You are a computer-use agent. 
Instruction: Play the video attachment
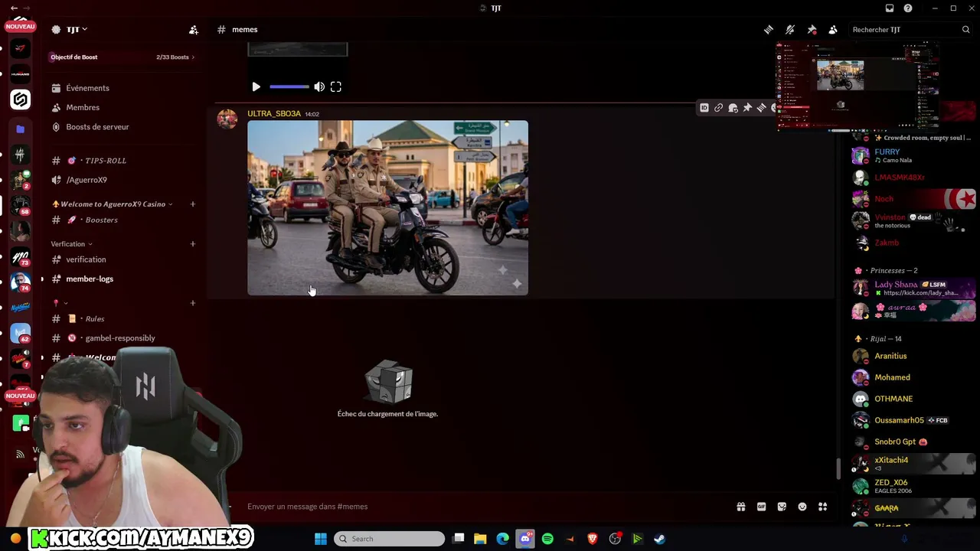point(256,87)
